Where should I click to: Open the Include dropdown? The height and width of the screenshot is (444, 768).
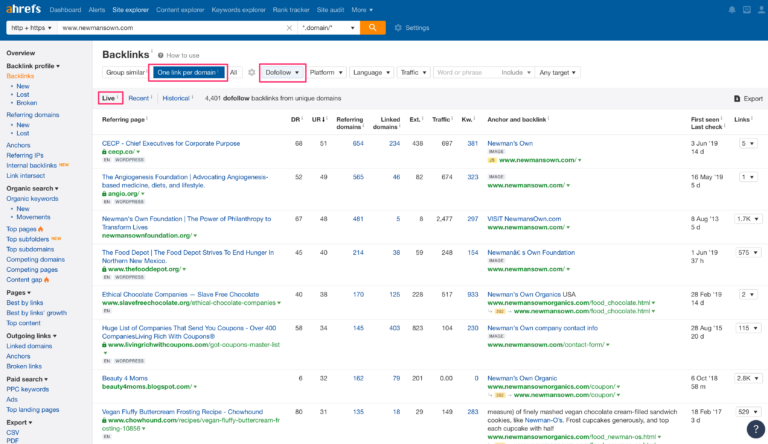[x=516, y=73]
